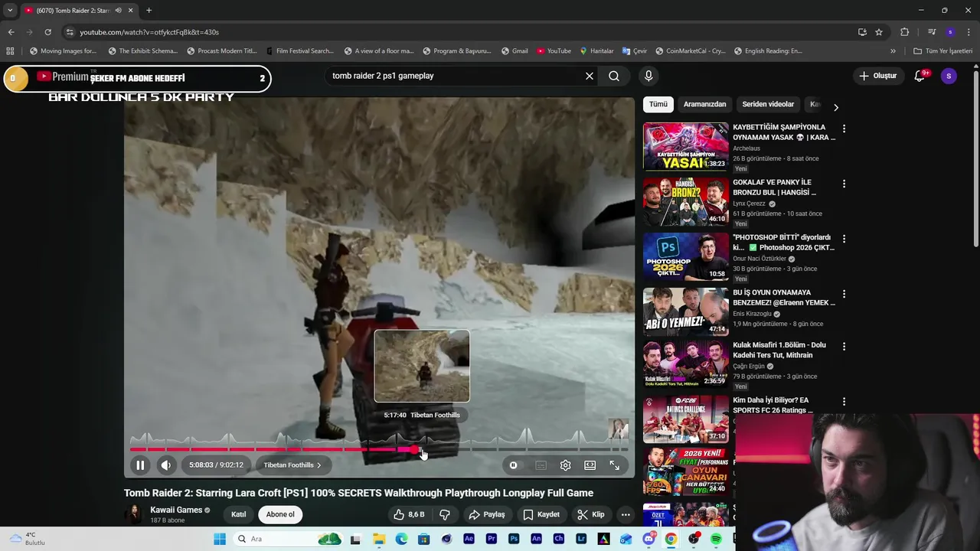Go back with Chrome back arrow

click(x=11, y=32)
